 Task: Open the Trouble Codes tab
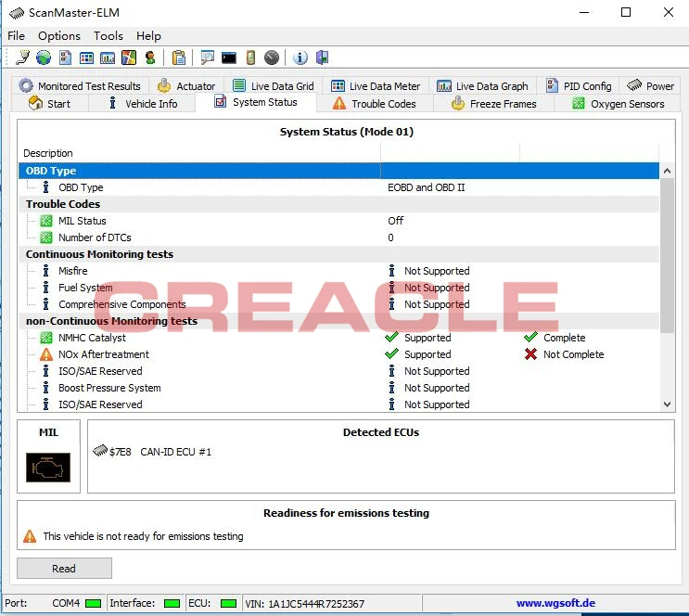(375, 104)
